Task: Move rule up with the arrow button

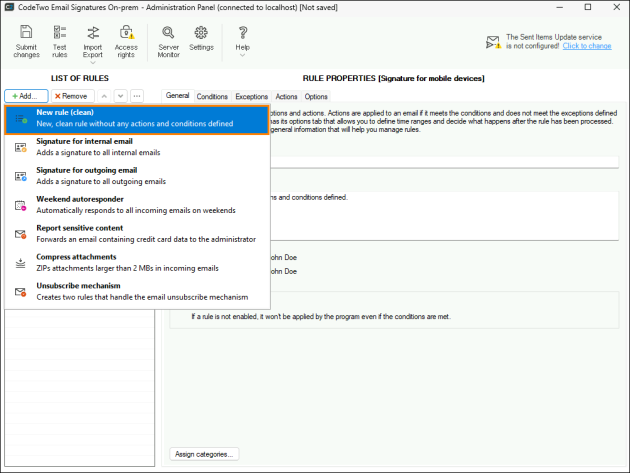Action: tap(104, 96)
